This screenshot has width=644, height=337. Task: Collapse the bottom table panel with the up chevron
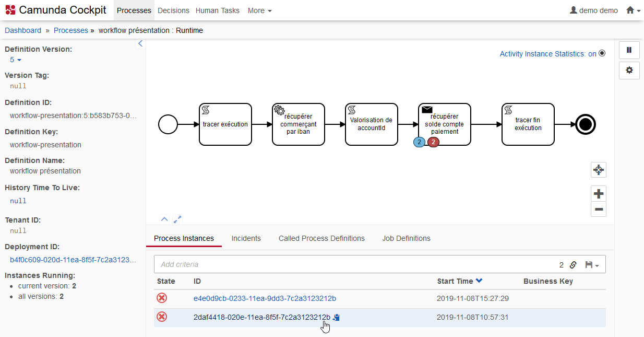(x=164, y=219)
